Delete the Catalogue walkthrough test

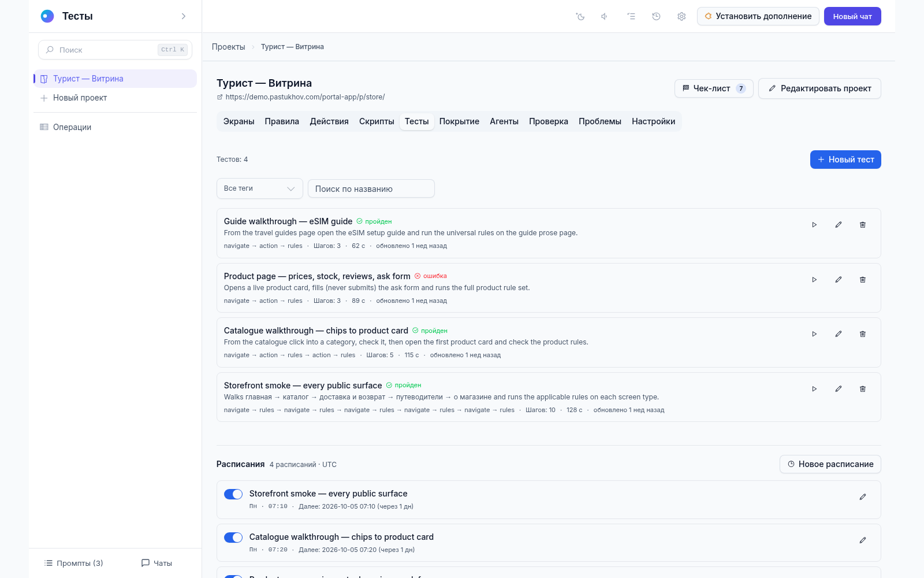click(x=863, y=334)
